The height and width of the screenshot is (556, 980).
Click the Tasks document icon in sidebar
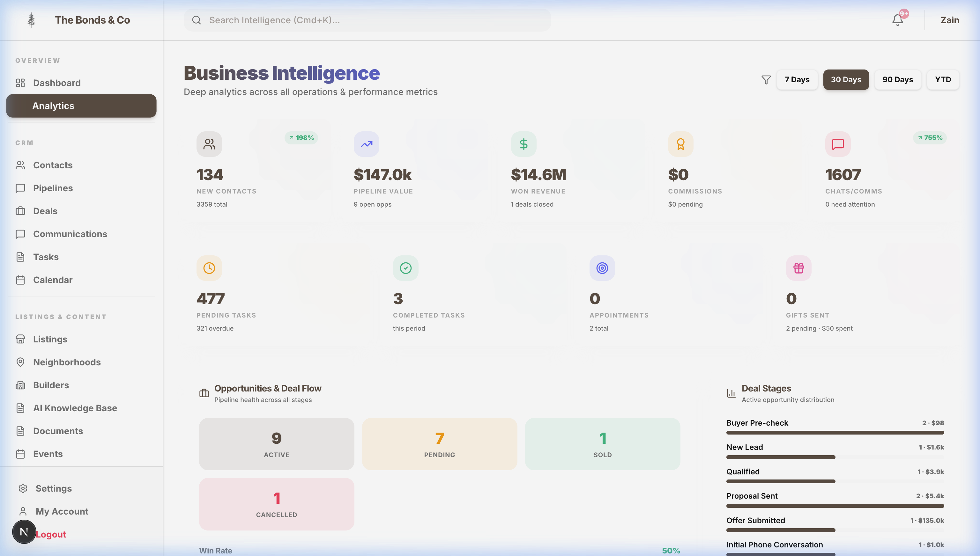[21, 257]
